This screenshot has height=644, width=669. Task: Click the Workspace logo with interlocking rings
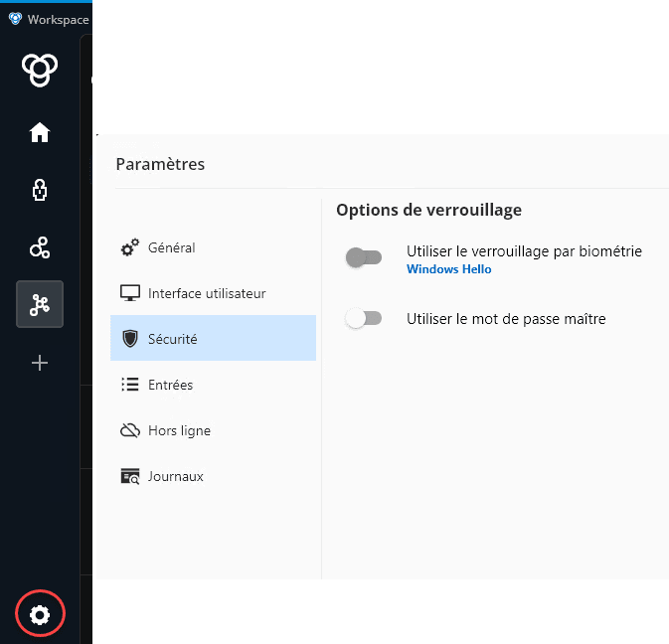40,70
